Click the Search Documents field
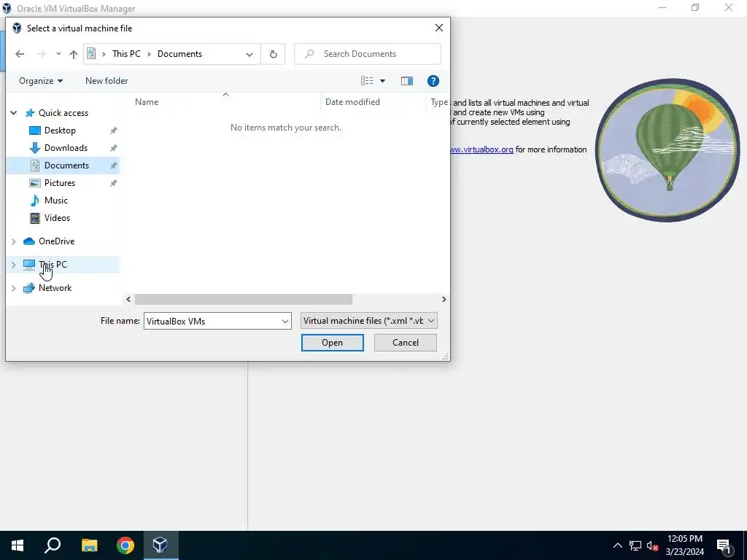Screen dimensions: 747x560 point(368,54)
